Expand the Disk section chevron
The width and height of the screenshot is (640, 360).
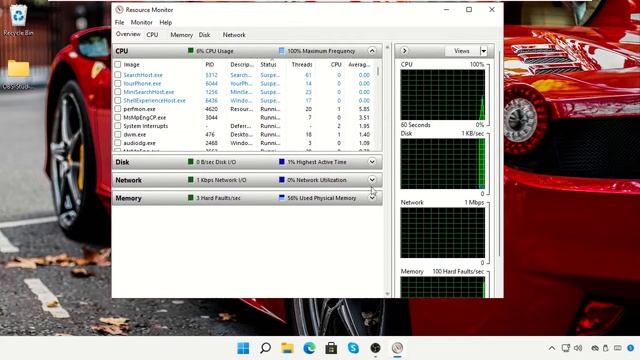pyautogui.click(x=372, y=162)
